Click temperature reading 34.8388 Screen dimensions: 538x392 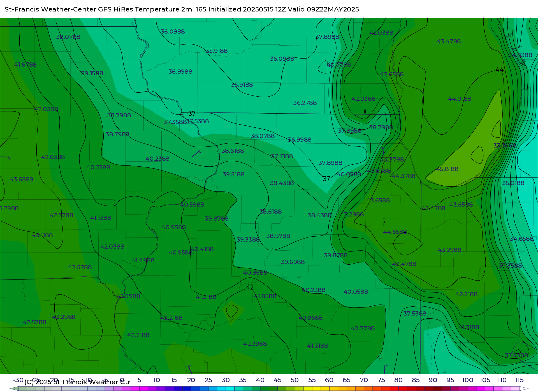coord(520,55)
